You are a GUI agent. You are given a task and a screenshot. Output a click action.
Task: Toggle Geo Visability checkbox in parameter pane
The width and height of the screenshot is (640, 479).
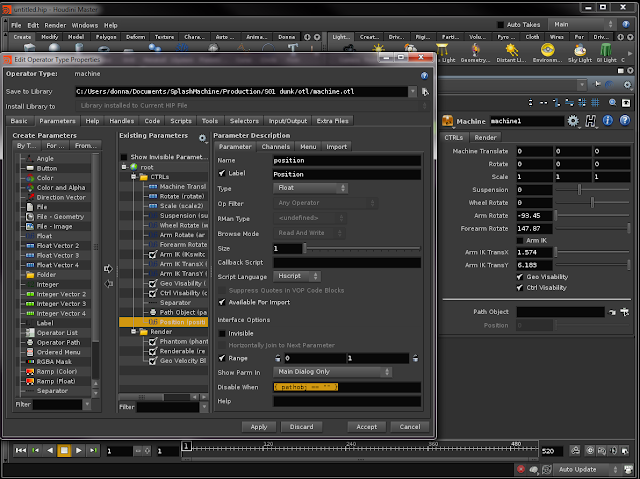520,277
